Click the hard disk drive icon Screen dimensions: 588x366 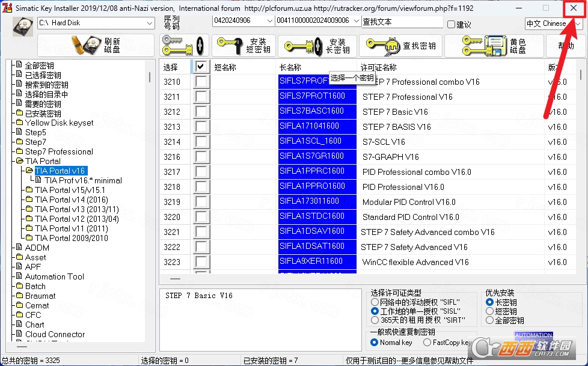[22, 26]
